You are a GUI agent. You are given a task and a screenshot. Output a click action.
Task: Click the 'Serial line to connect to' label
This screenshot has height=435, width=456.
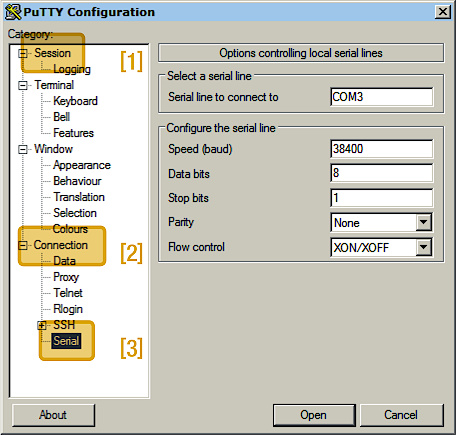click(223, 97)
